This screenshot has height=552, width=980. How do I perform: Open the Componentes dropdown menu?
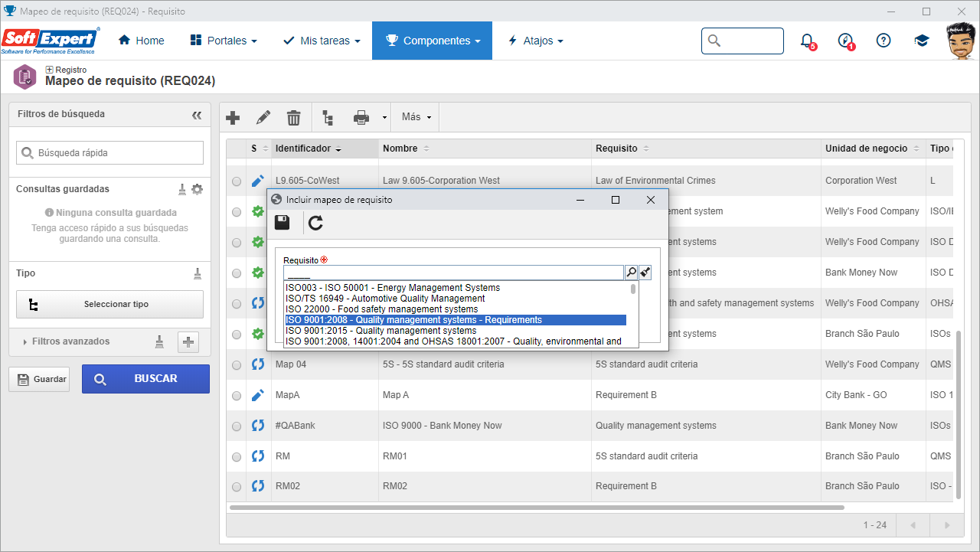point(433,41)
